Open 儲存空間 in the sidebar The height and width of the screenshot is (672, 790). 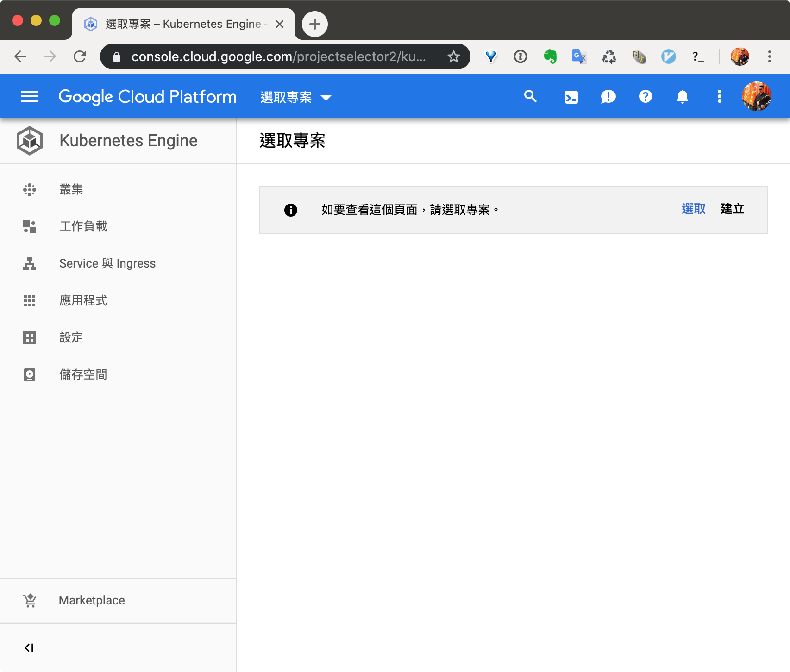118,375
